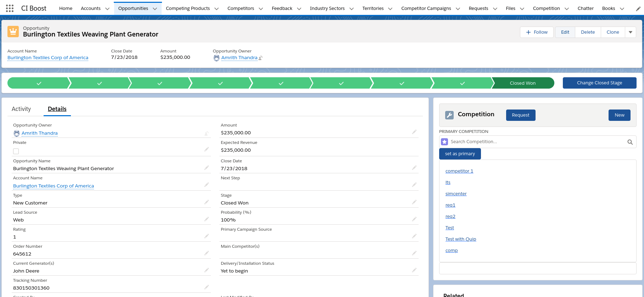The image size is (644, 297).
Task: Edit Tracking Number pencil icon
Action: [206, 287]
